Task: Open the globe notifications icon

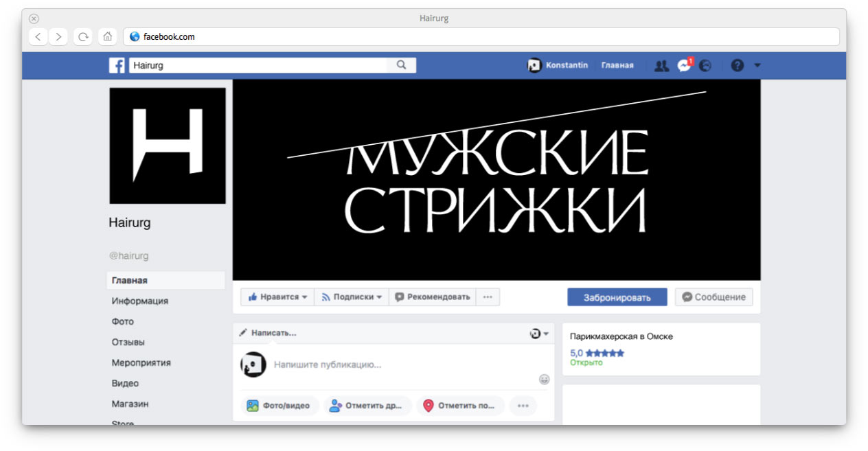Action: pyautogui.click(x=705, y=65)
